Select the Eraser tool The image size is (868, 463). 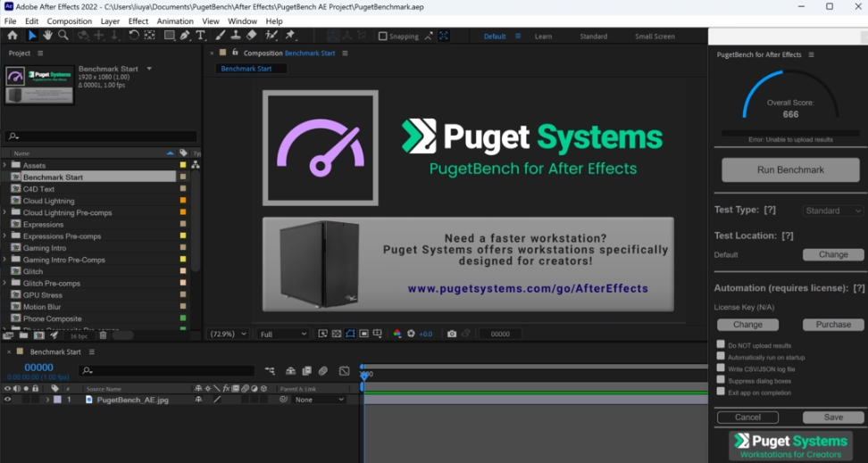point(251,36)
